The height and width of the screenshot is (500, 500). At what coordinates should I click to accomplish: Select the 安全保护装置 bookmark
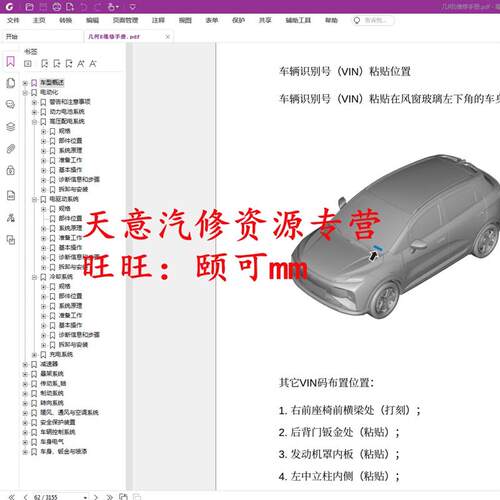click(58, 422)
